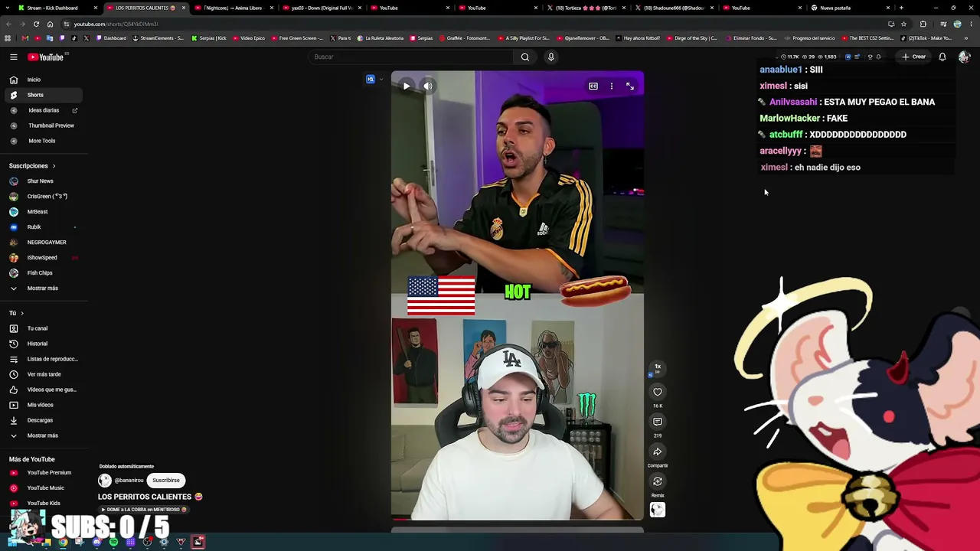Open More Tools in the sidebar
Screen dimensions: 980x551
44,141
